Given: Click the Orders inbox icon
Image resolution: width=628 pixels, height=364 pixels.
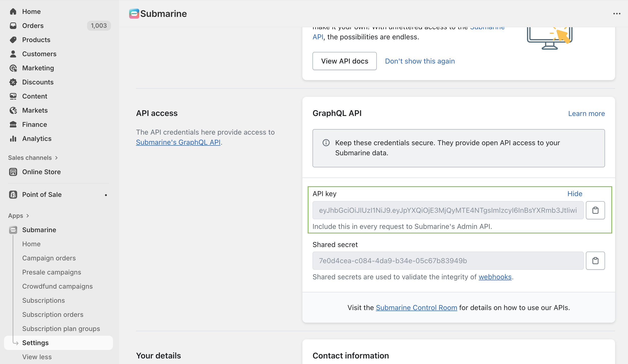Looking at the screenshot, I should point(13,26).
